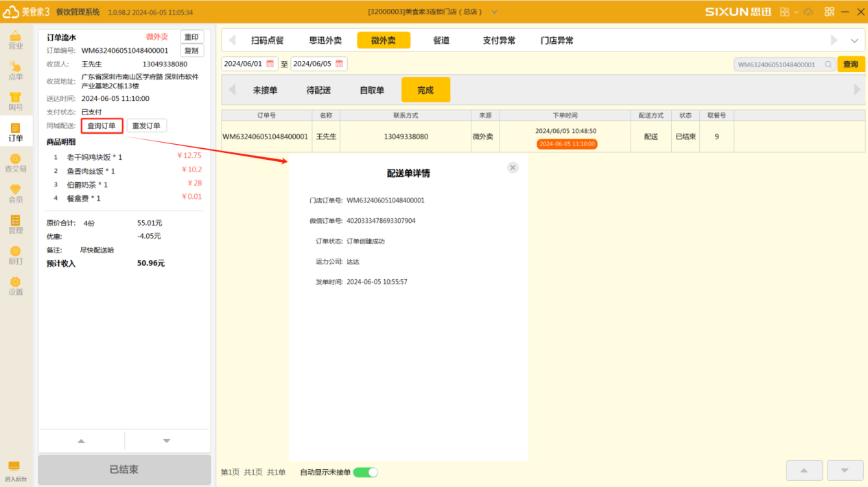The width and height of the screenshot is (868, 487).
Task: Move up in the order detail panel
Action: coord(82,441)
